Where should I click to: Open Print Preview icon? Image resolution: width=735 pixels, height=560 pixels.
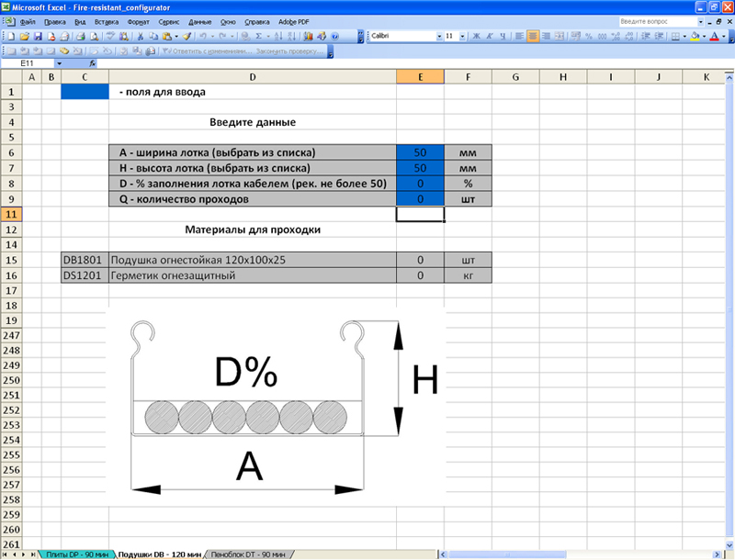pos(95,36)
